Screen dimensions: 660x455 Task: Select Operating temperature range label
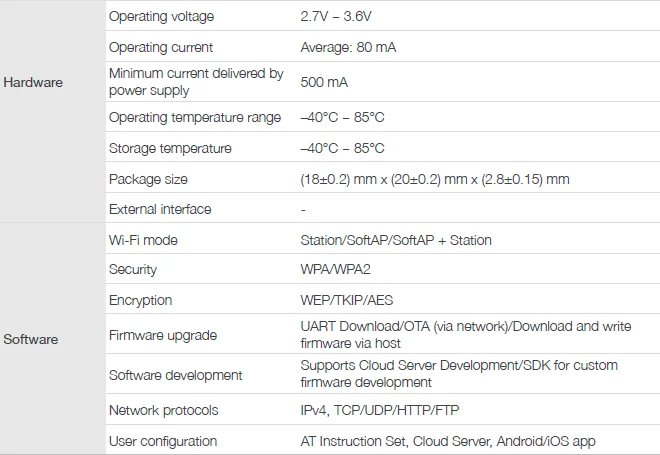coord(194,117)
